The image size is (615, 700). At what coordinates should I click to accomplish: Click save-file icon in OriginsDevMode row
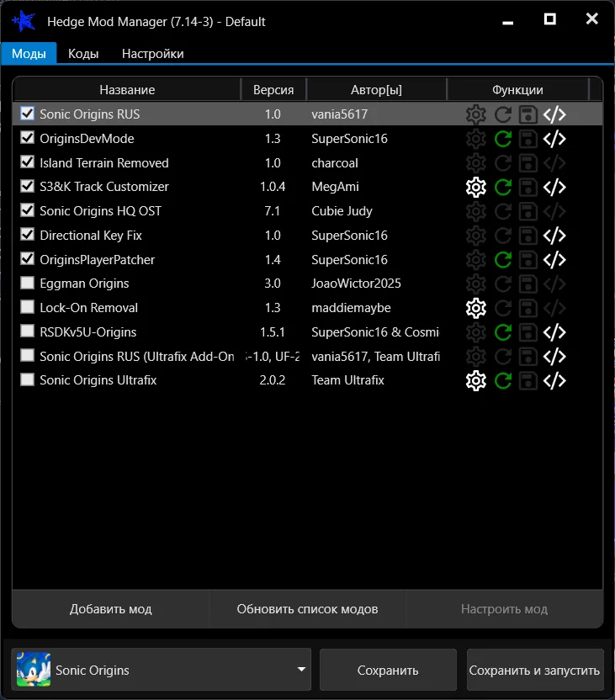tap(528, 139)
